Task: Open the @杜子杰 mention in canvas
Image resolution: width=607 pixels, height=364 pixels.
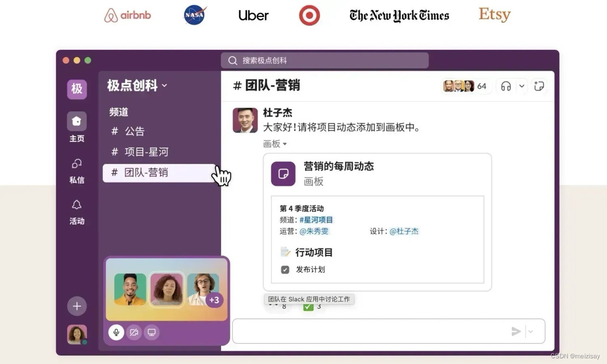Action: pos(404,231)
